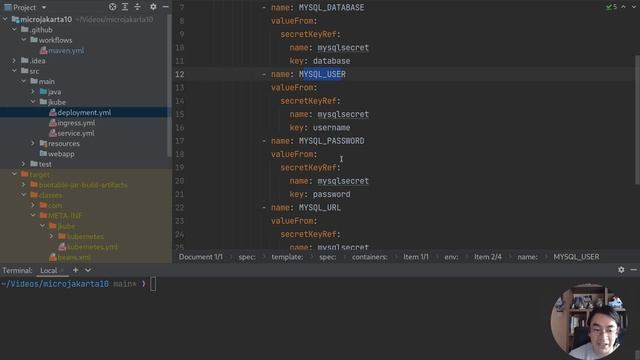
Task: Click the MYSQL_DATABASE text in editor
Action: click(331, 7)
